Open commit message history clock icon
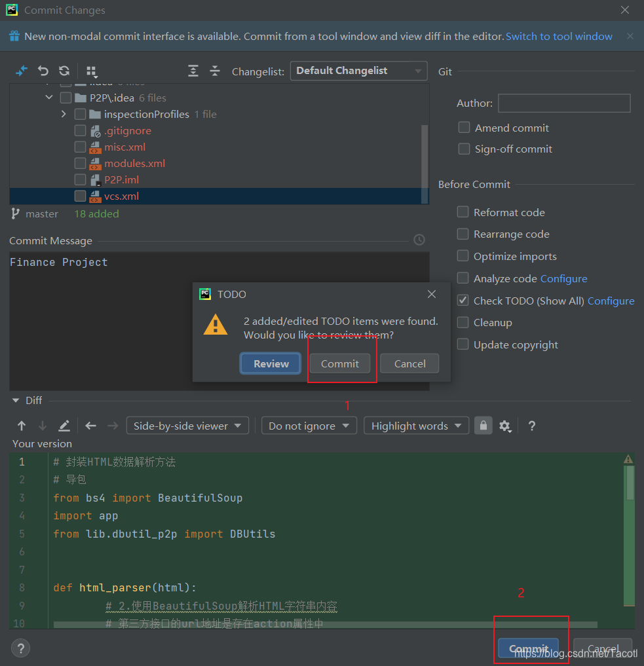Image resolution: width=644 pixels, height=666 pixels. [x=419, y=240]
